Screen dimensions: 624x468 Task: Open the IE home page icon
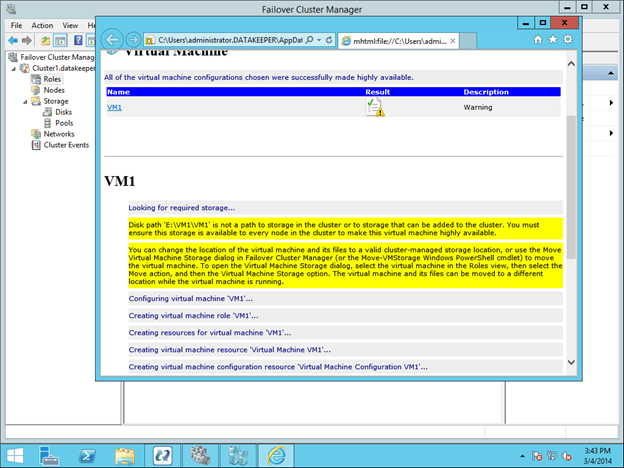(539, 39)
